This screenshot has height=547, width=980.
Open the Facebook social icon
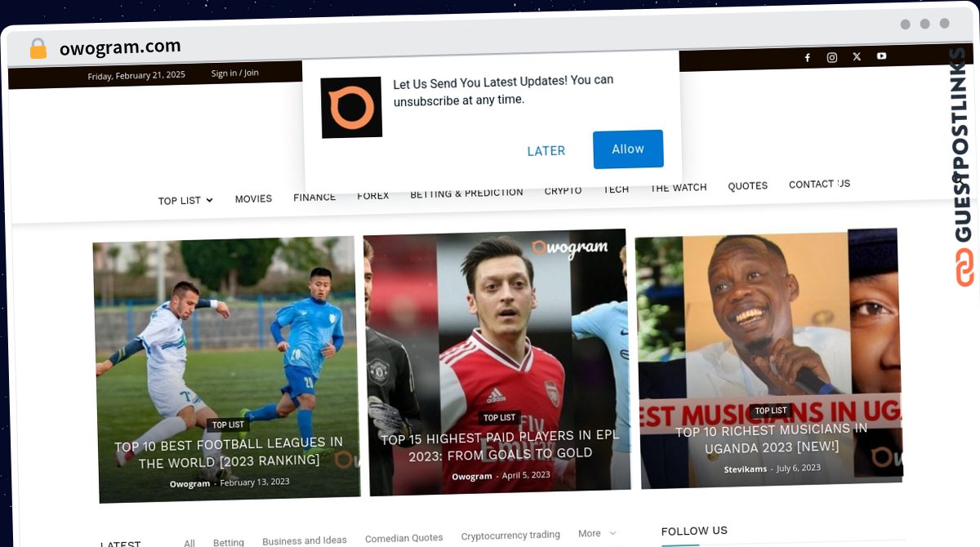pyautogui.click(x=807, y=57)
